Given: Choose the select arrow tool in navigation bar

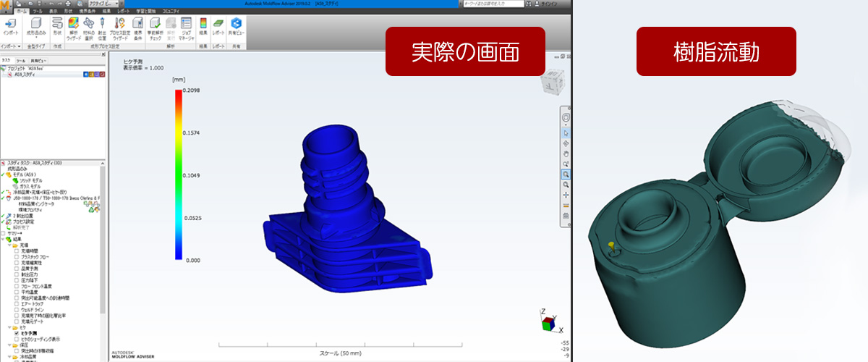Looking at the screenshot, I should pyautogui.click(x=566, y=132).
